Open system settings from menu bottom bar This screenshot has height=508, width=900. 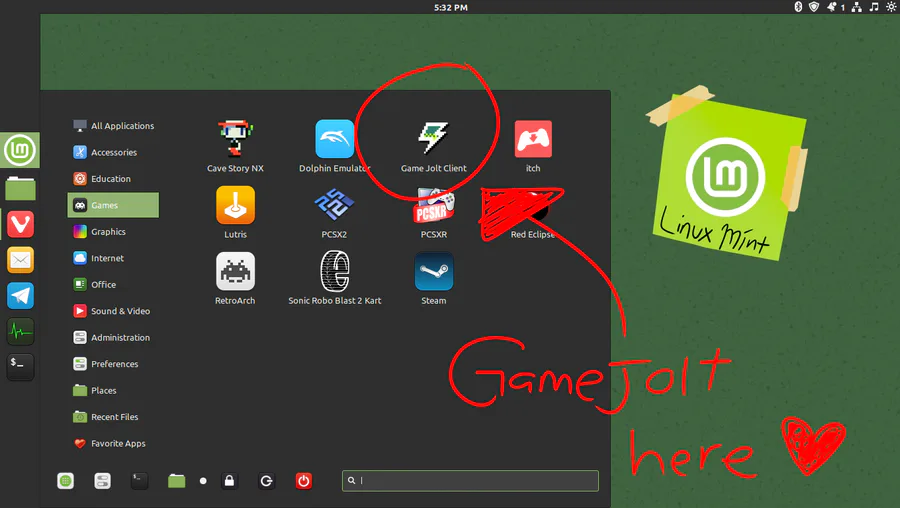point(102,480)
